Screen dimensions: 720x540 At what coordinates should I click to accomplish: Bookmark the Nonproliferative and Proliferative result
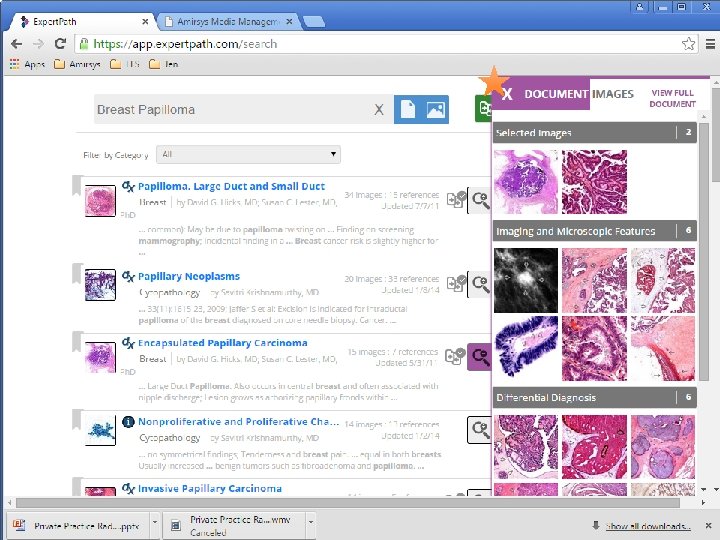tap(77, 420)
